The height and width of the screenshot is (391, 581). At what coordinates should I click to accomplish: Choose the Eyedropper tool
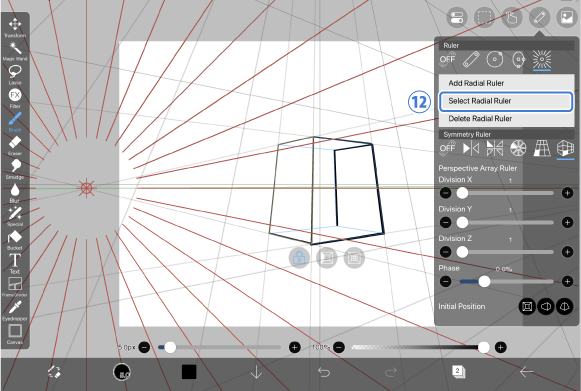[x=15, y=311]
